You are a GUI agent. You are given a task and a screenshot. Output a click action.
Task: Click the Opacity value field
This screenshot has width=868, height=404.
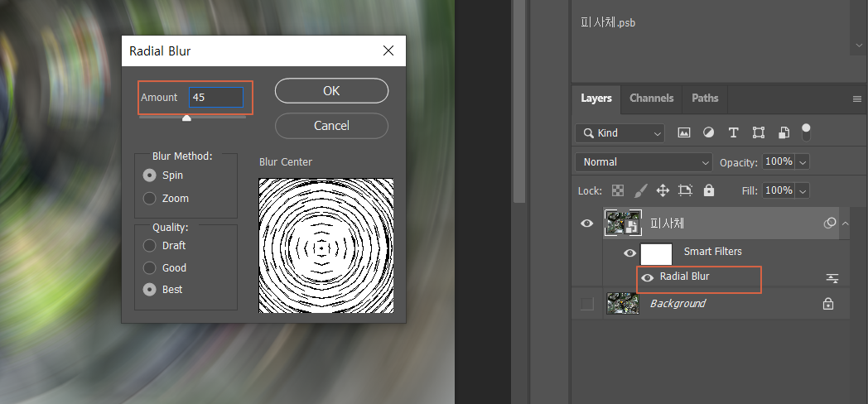pos(779,161)
